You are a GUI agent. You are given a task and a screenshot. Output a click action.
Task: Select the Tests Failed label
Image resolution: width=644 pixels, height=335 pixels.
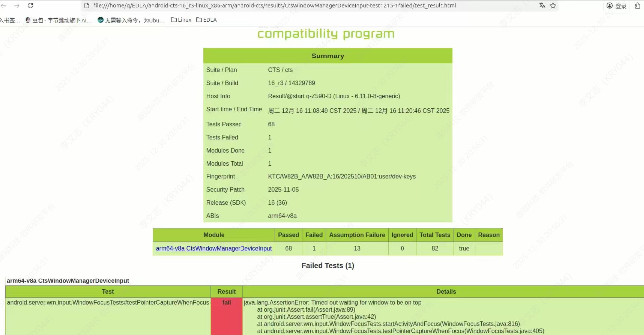coord(222,137)
